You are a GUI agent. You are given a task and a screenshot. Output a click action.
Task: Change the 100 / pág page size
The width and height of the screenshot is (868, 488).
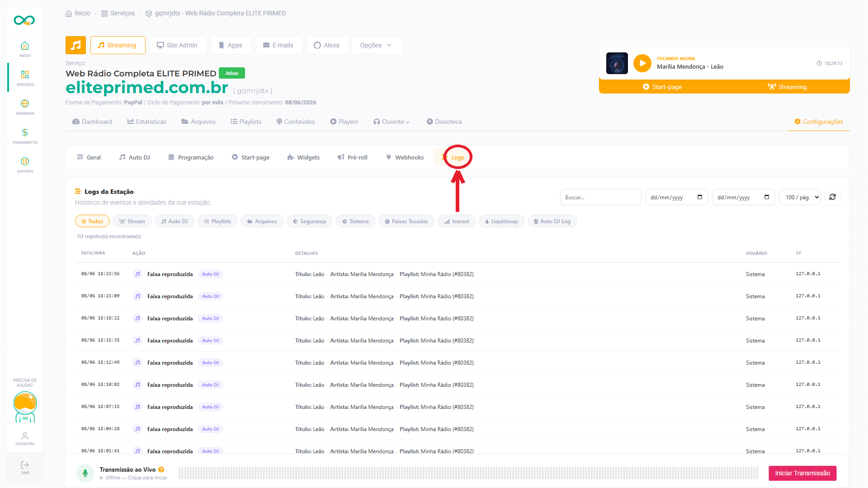click(800, 197)
